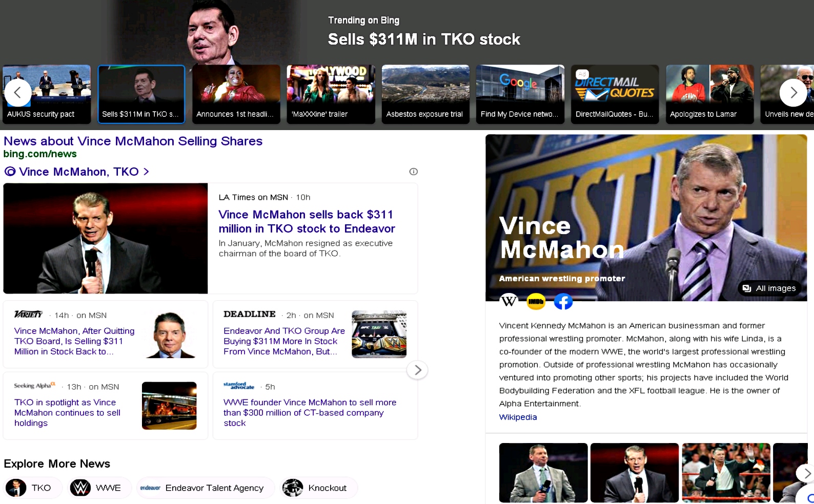The height and width of the screenshot is (504, 814).
Task: Select the Knockout topic chip
Action: click(319, 488)
